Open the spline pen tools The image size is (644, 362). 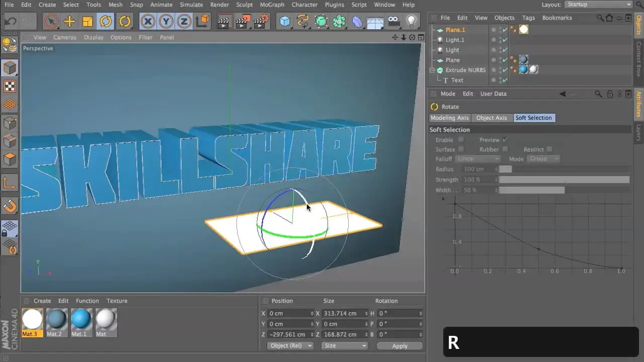tap(303, 21)
